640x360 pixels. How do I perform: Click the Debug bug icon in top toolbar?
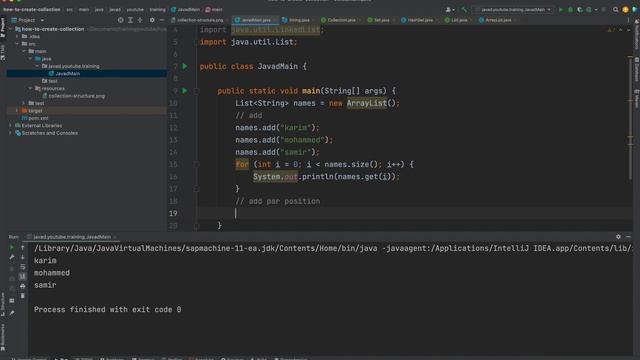pyautogui.click(x=570, y=9)
